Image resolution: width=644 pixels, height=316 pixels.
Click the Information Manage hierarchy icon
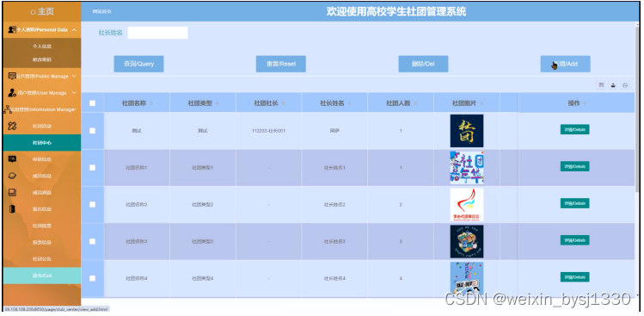click(8, 109)
